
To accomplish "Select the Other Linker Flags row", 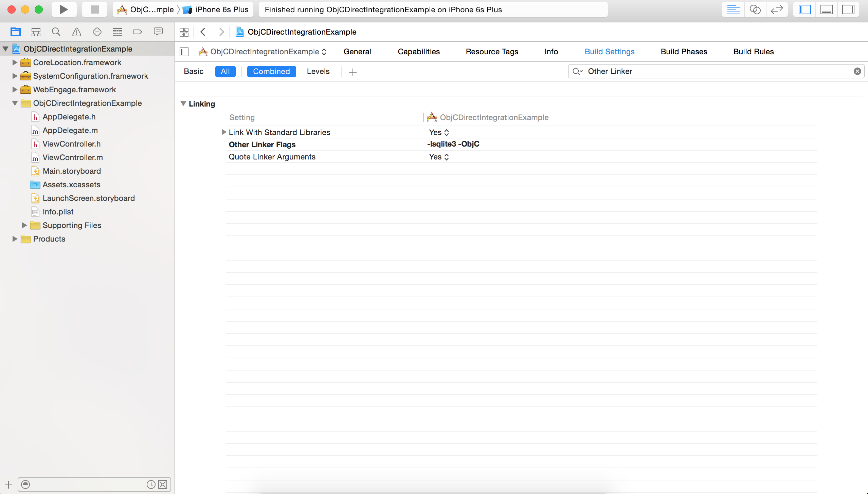I will coord(521,144).
